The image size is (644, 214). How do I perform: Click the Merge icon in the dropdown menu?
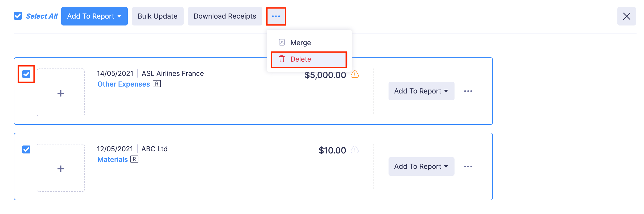pyautogui.click(x=281, y=42)
